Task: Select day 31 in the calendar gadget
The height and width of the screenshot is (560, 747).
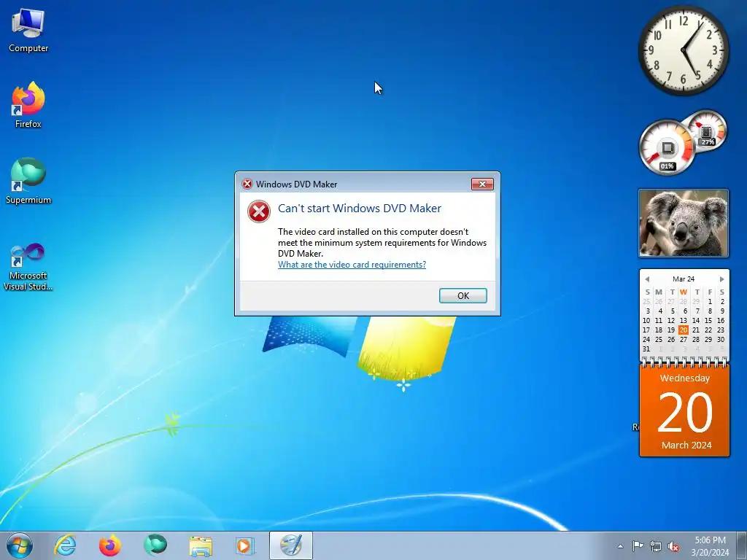Action: (x=646, y=349)
